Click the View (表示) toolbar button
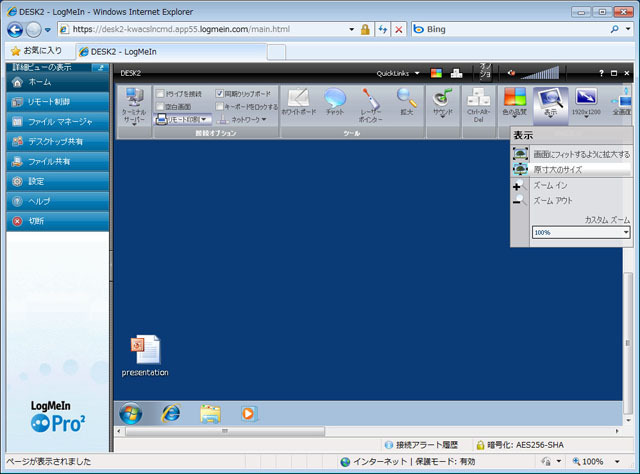The image size is (640, 474). (x=550, y=104)
